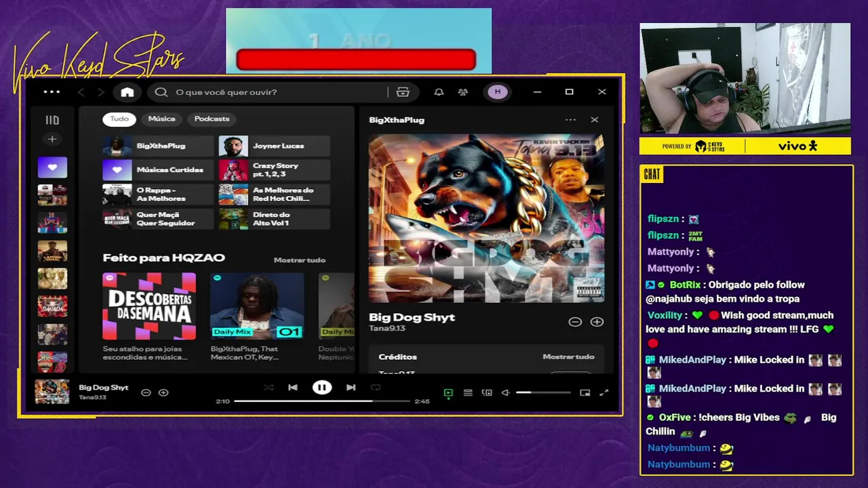Open the 'H' profile avatar menu

tap(497, 92)
